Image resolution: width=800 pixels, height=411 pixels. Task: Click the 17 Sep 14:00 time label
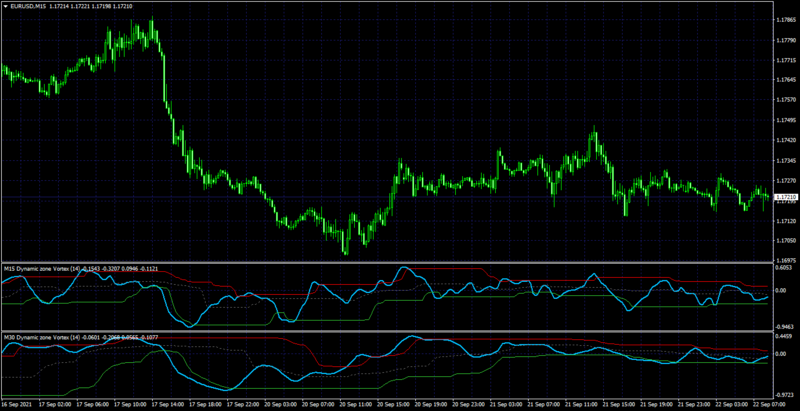168,403
